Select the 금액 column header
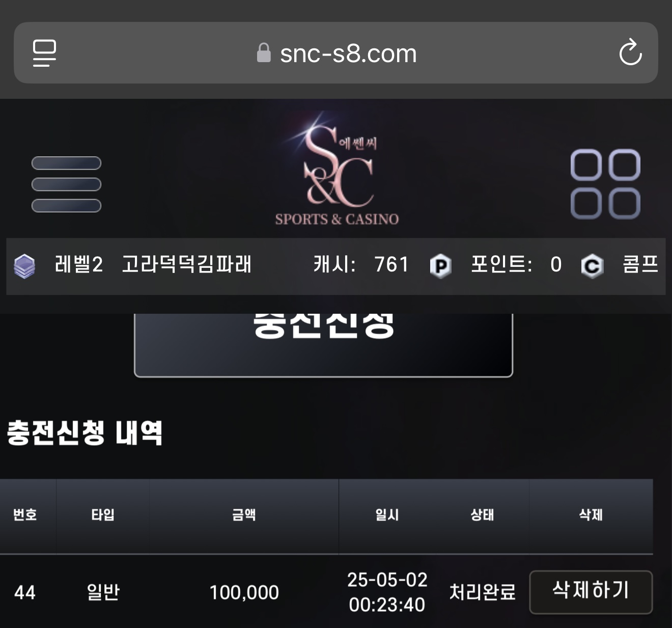The height and width of the screenshot is (628, 672). pos(244,515)
